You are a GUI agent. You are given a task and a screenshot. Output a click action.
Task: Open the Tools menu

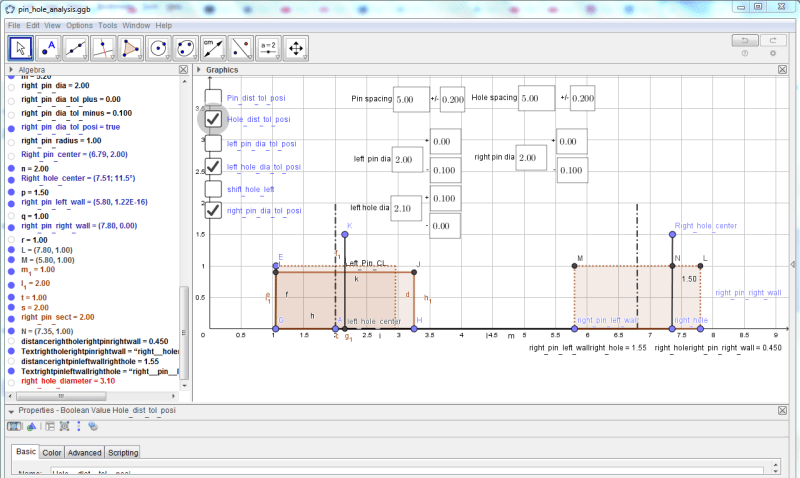(107, 26)
